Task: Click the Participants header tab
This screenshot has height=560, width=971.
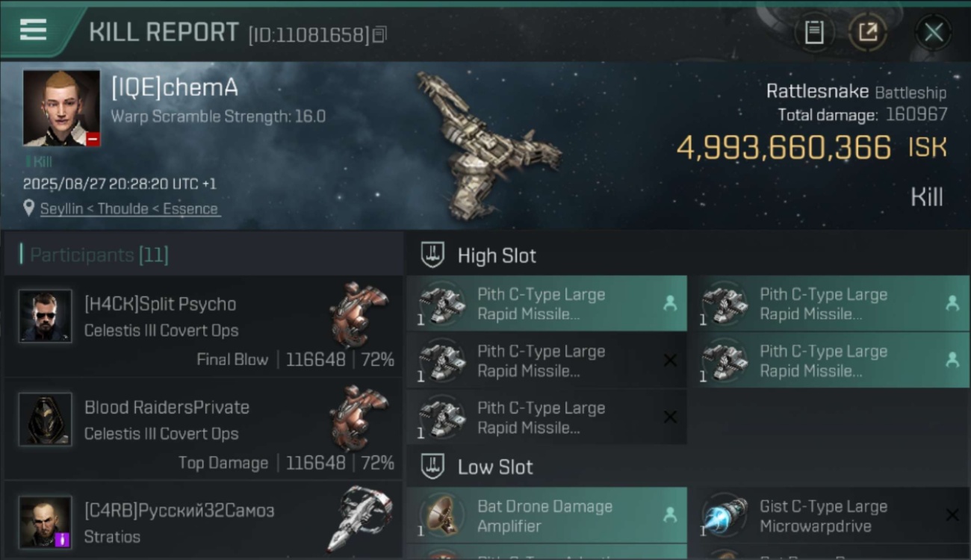Action: pos(99,255)
